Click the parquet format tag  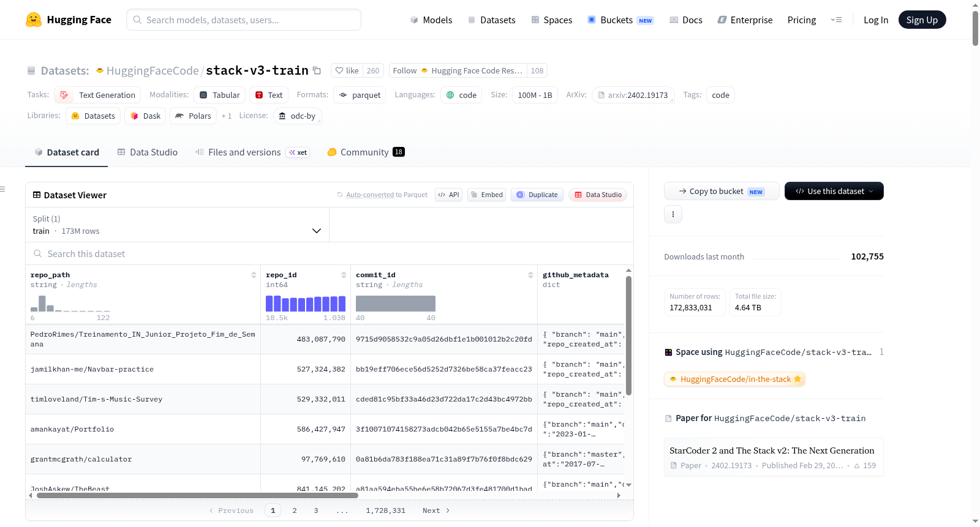pos(360,95)
